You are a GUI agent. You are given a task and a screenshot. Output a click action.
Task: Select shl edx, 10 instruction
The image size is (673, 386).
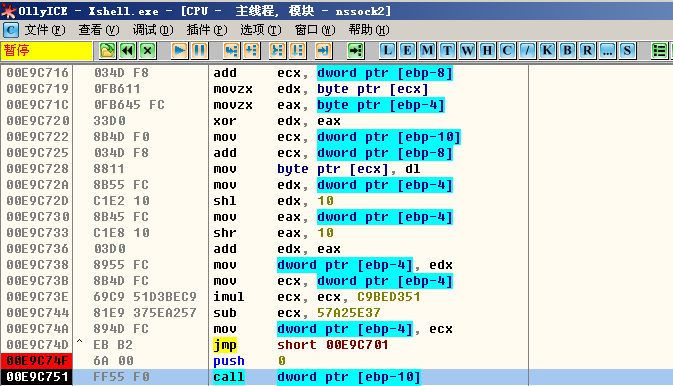point(273,201)
